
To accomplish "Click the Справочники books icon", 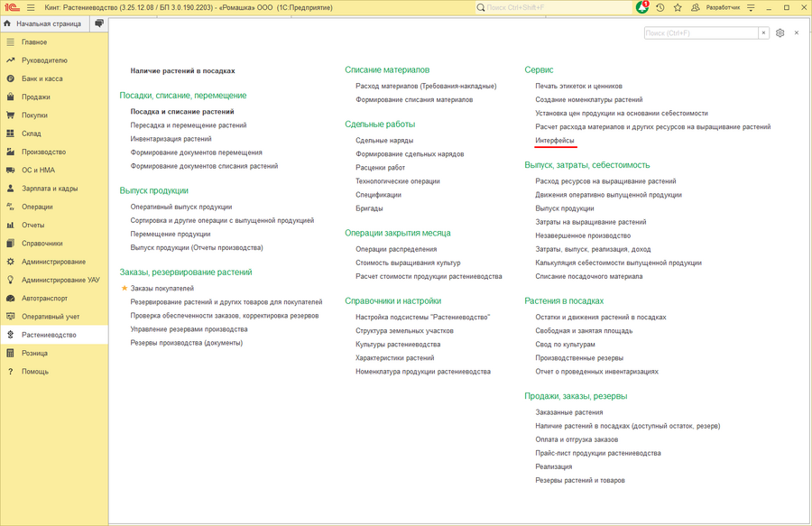I will coord(10,244).
